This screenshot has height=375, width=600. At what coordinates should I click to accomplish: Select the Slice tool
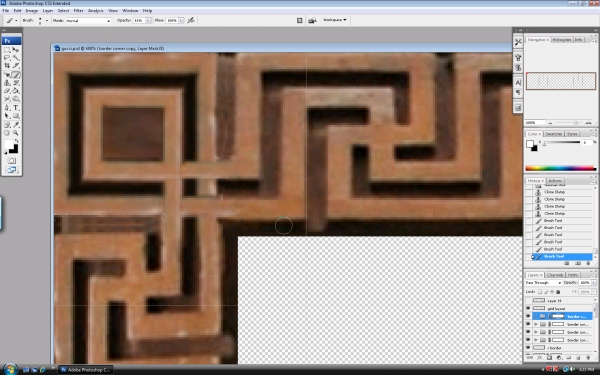tap(16, 66)
